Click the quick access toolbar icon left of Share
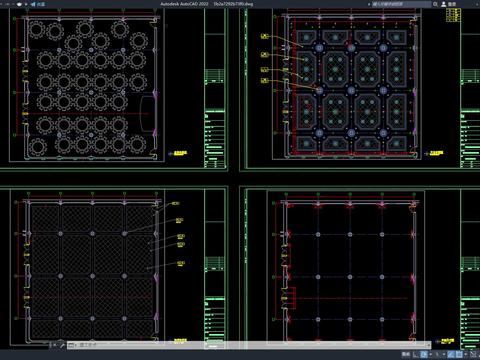480x360 pixels. (19, 4)
